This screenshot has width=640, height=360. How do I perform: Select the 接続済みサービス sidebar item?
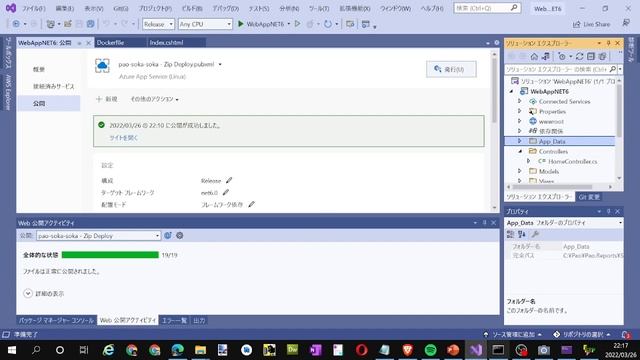(x=53, y=86)
